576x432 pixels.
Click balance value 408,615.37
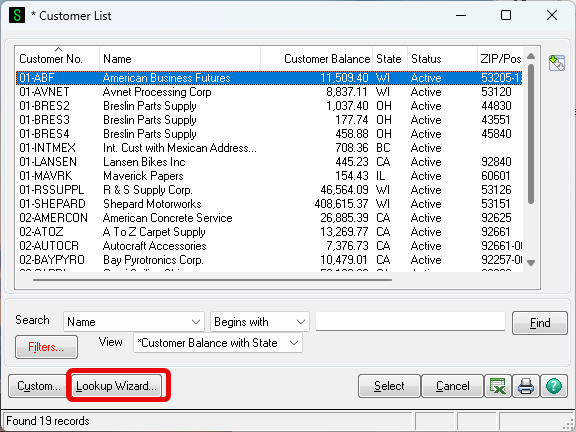[341, 204]
